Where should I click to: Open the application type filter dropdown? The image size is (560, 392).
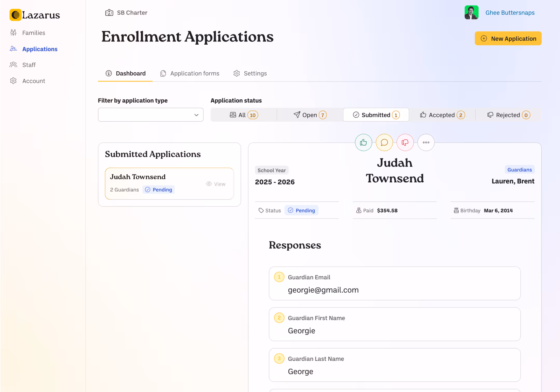coord(150,115)
